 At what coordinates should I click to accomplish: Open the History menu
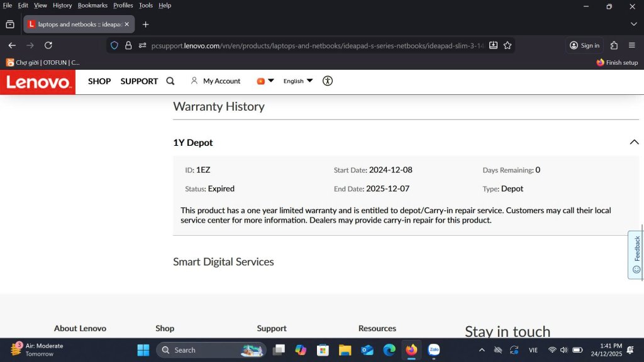pyautogui.click(x=62, y=5)
